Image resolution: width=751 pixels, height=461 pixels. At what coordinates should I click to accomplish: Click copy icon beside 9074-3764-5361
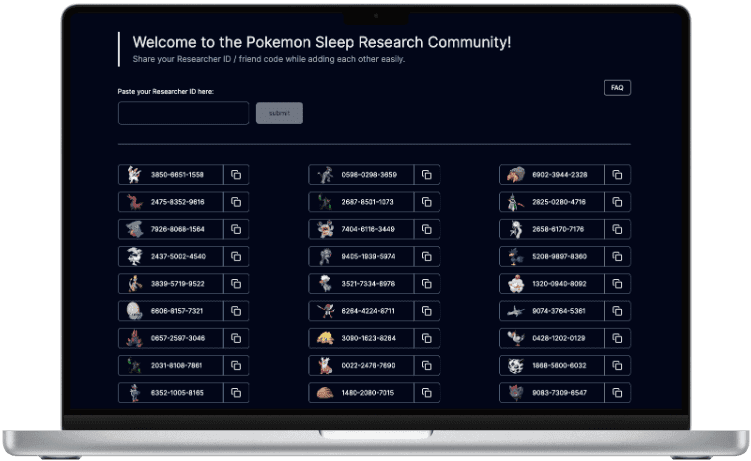(617, 311)
